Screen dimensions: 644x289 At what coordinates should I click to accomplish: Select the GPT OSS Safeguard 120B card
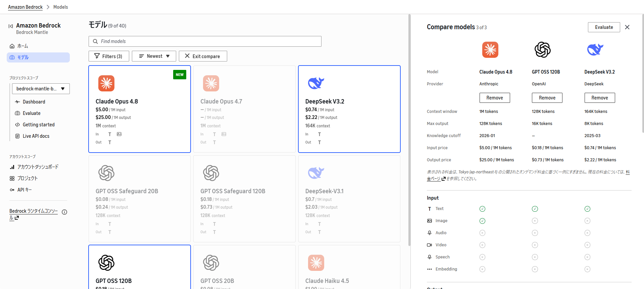(244, 199)
